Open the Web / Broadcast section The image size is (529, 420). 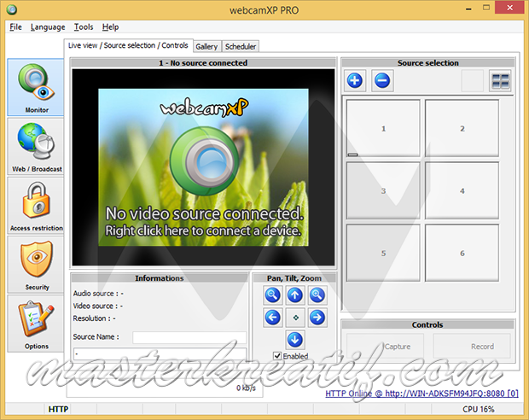tap(36, 146)
